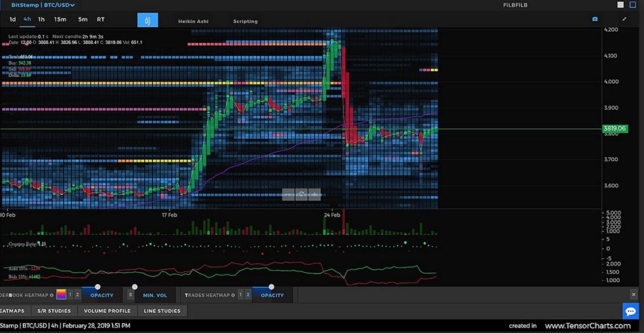
Task: Select the 4h timeframe
Action: pyautogui.click(x=27, y=19)
